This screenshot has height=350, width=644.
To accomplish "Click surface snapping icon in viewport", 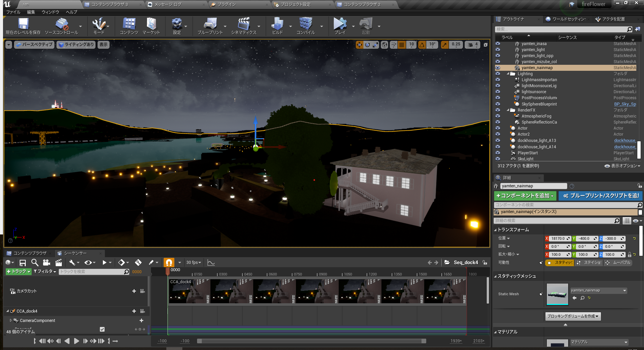I will 394,45.
